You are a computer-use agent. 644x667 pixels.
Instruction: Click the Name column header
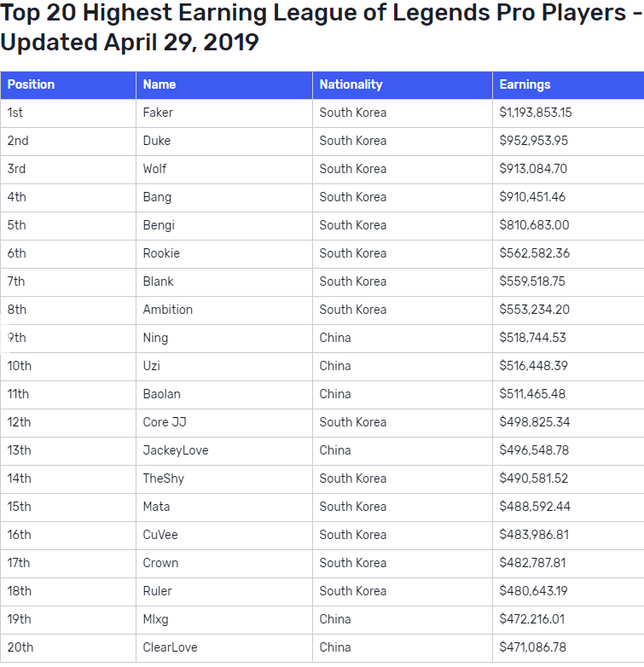pyautogui.click(x=224, y=84)
